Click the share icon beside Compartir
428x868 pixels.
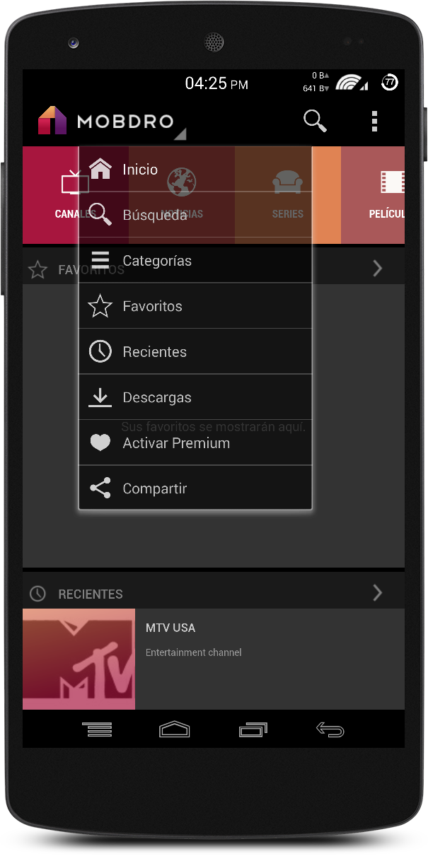click(100, 488)
